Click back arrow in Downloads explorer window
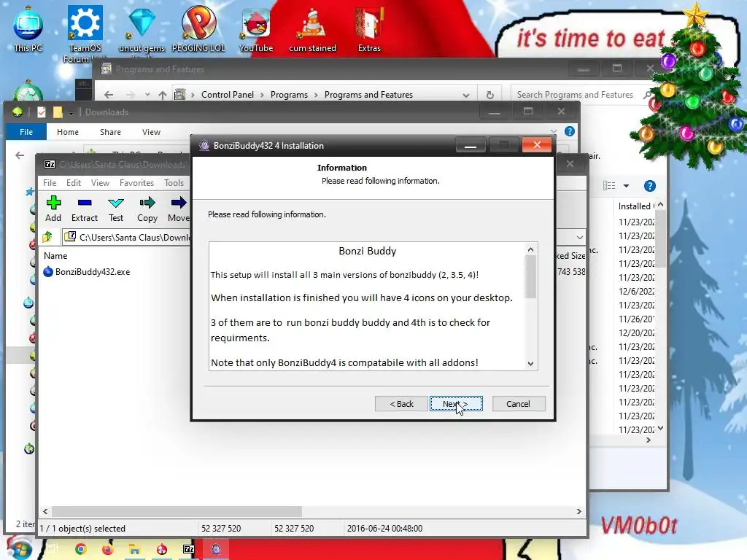747x560 pixels. click(x=20, y=155)
